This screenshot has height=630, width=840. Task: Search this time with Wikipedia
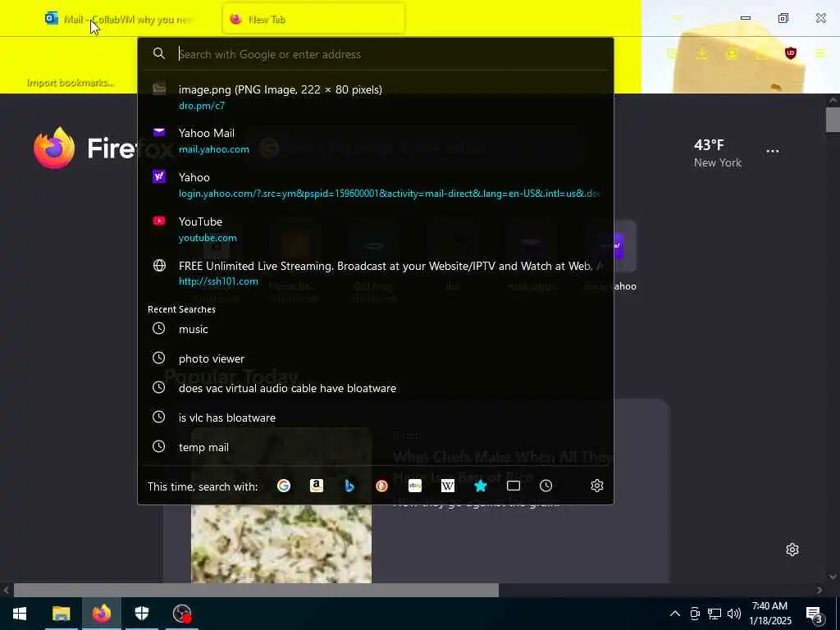coord(448,486)
